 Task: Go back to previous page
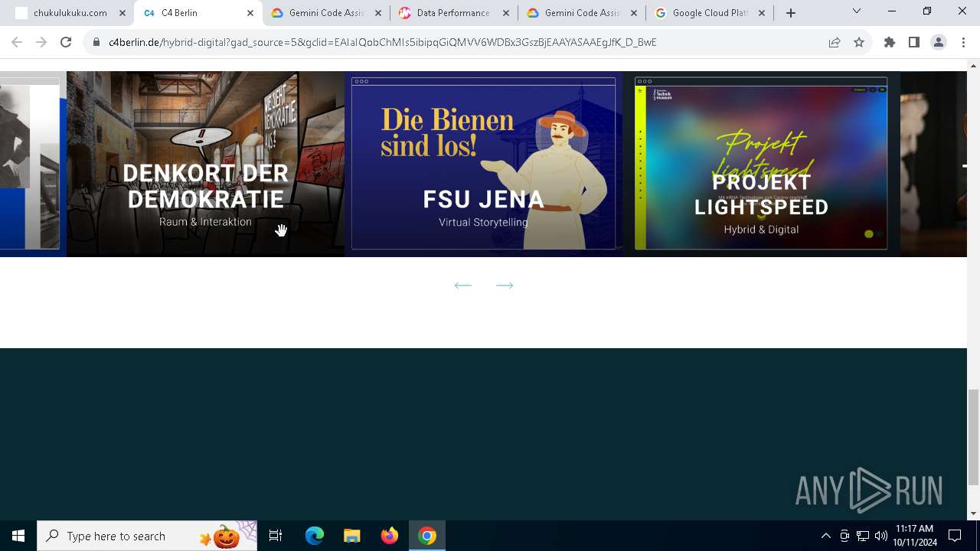coord(17,42)
